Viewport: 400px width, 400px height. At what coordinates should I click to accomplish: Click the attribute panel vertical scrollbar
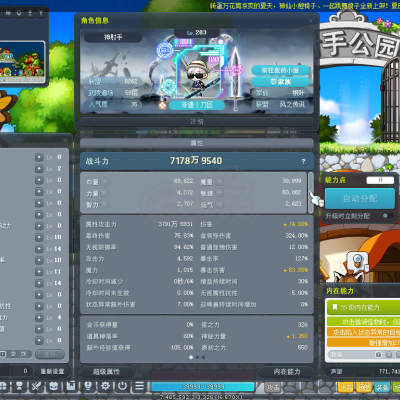[x=311, y=193]
